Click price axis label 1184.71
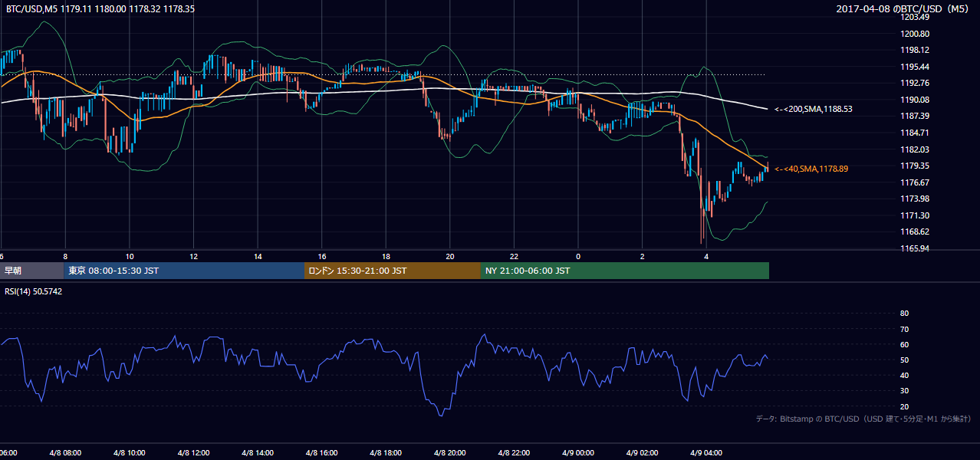The height and width of the screenshot is (460, 980). point(914,133)
